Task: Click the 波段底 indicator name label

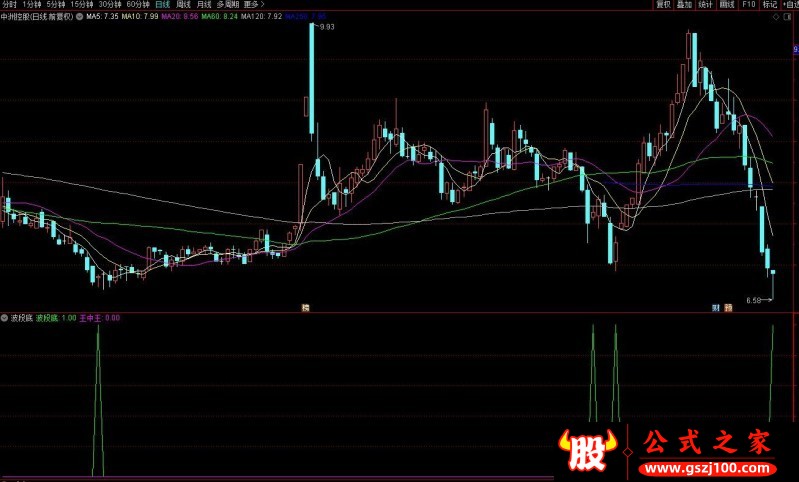Action: [22, 318]
